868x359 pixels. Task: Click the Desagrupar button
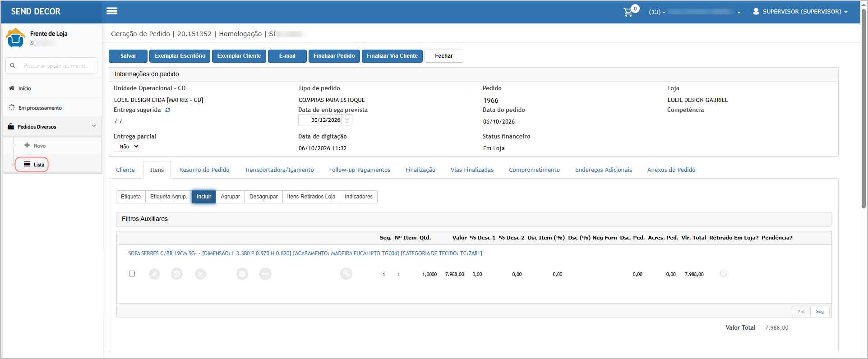[263, 197]
